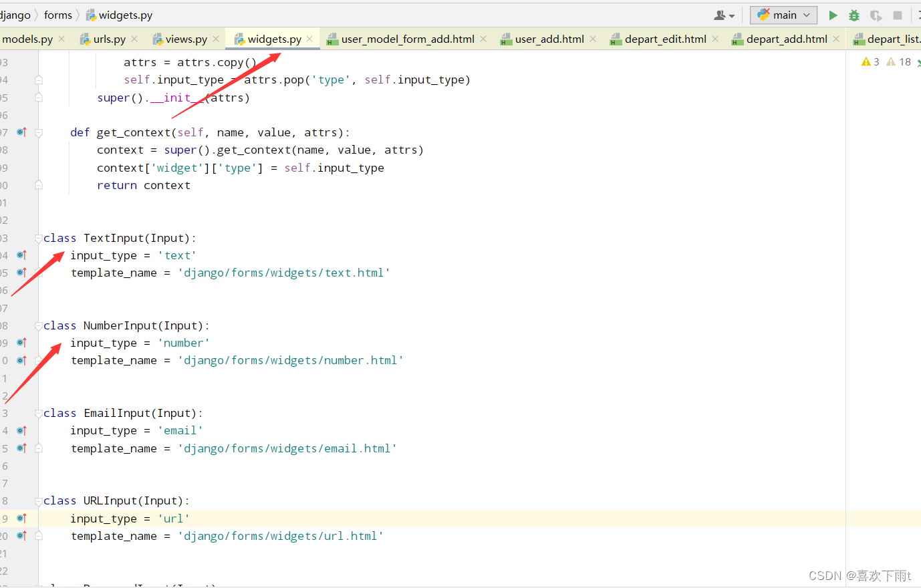
Task: Collapse the class TextInput fold marker
Action: pyautogui.click(x=39, y=238)
